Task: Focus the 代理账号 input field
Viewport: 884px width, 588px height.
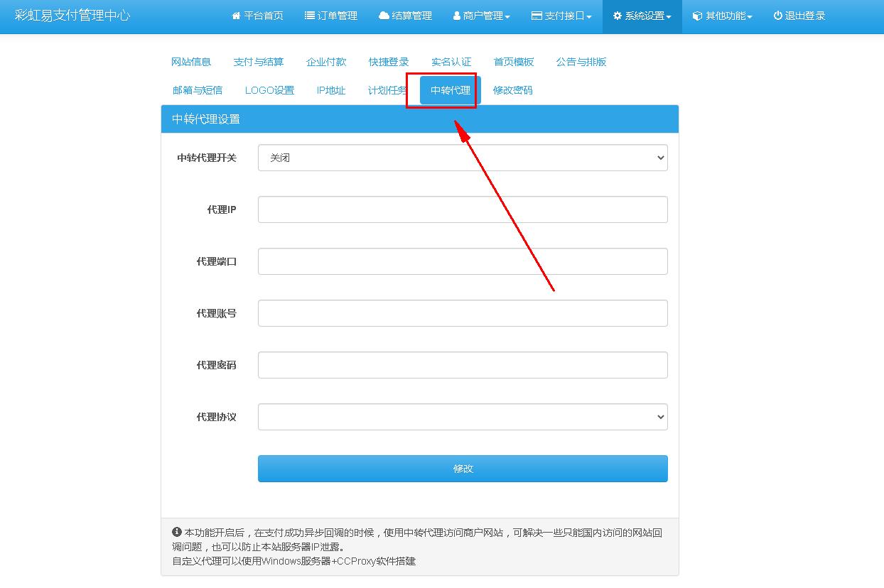Action: (463, 313)
